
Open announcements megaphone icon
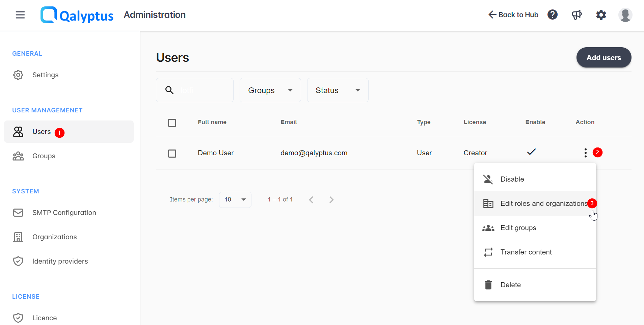(576, 15)
